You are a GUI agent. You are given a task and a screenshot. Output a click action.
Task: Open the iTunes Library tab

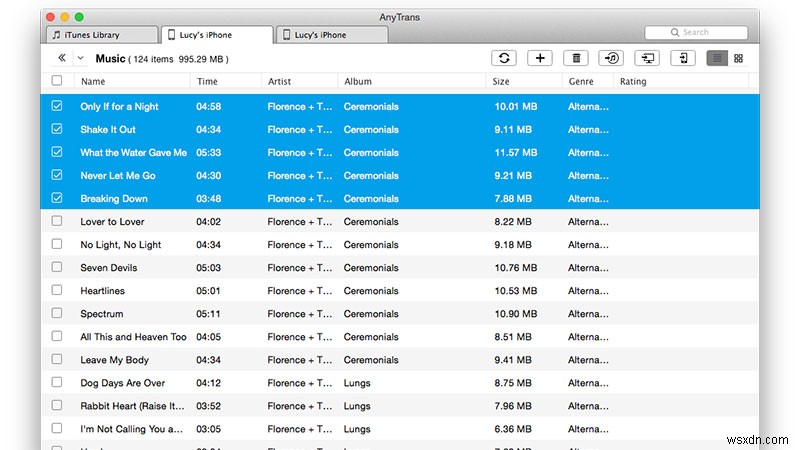pyautogui.click(x=101, y=35)
